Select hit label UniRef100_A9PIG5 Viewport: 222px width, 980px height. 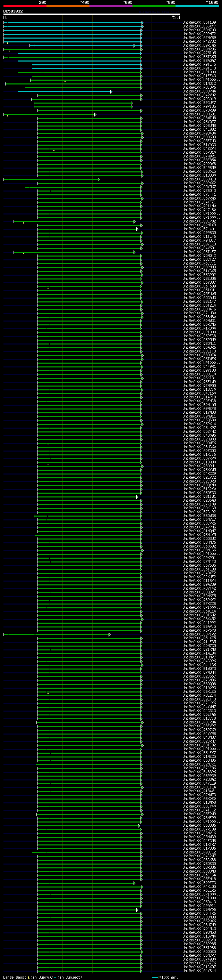click(199, 107)
